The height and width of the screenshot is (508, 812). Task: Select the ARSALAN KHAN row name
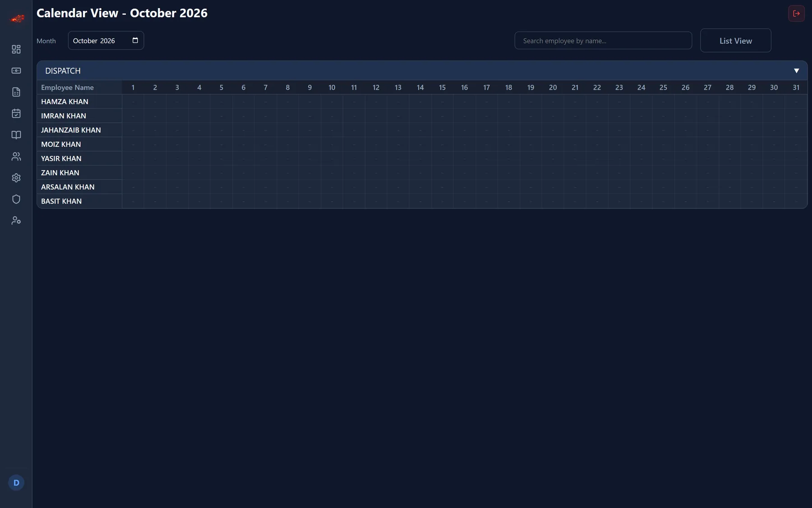[68, 187]
